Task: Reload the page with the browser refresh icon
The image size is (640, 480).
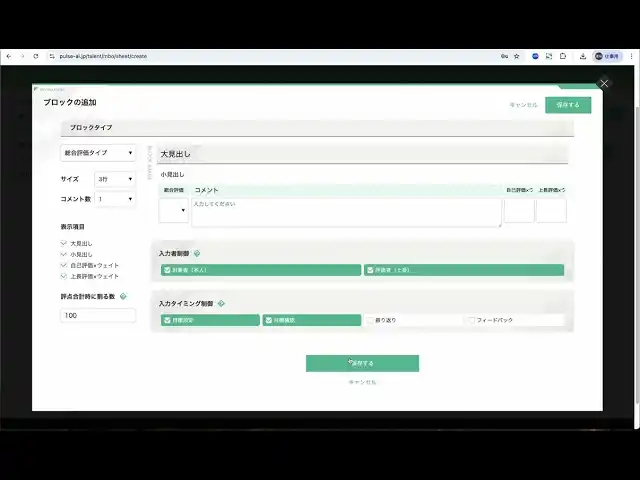Action: 36,56
